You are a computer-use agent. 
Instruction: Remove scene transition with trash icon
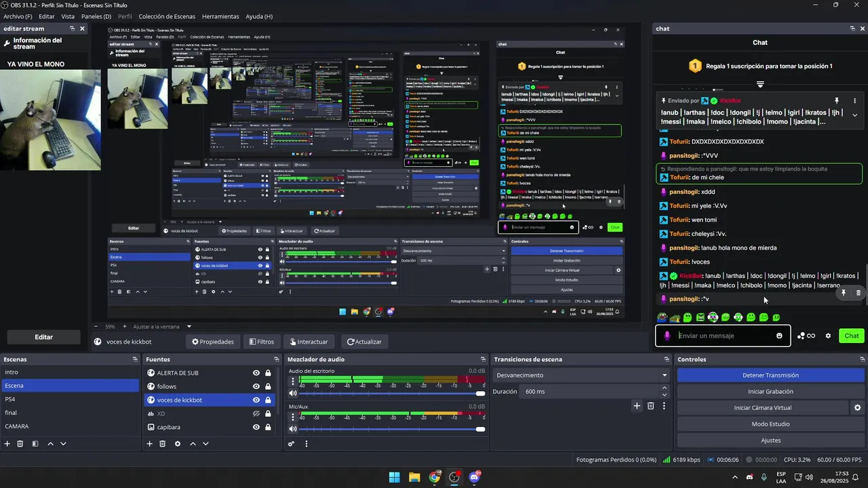coord(651,406)
